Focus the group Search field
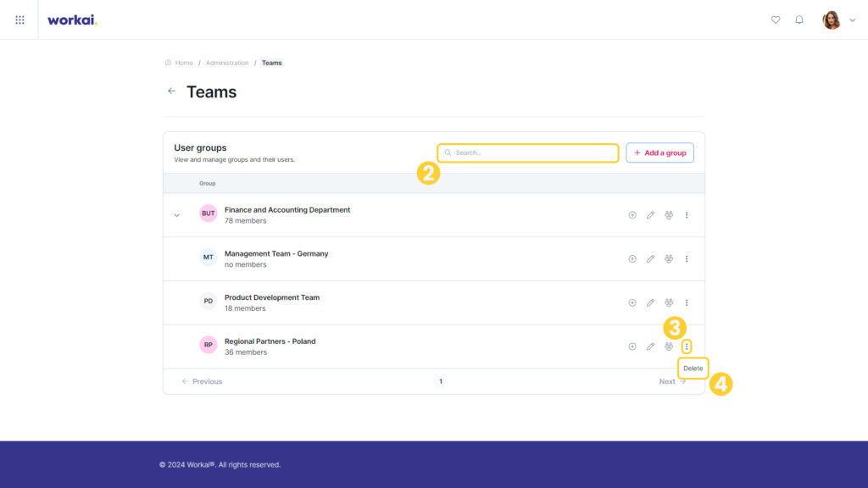 [x=527, y=152]
